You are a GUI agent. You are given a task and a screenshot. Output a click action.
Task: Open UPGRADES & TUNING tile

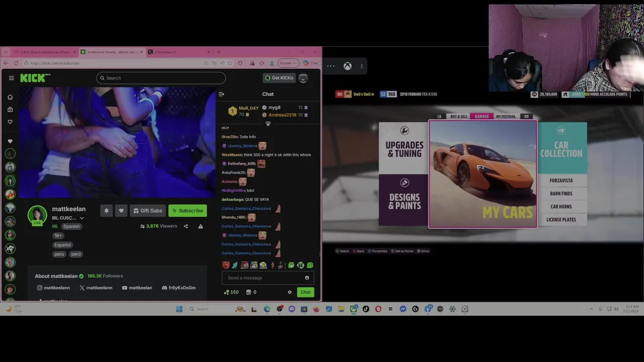[x=404, y=148]
